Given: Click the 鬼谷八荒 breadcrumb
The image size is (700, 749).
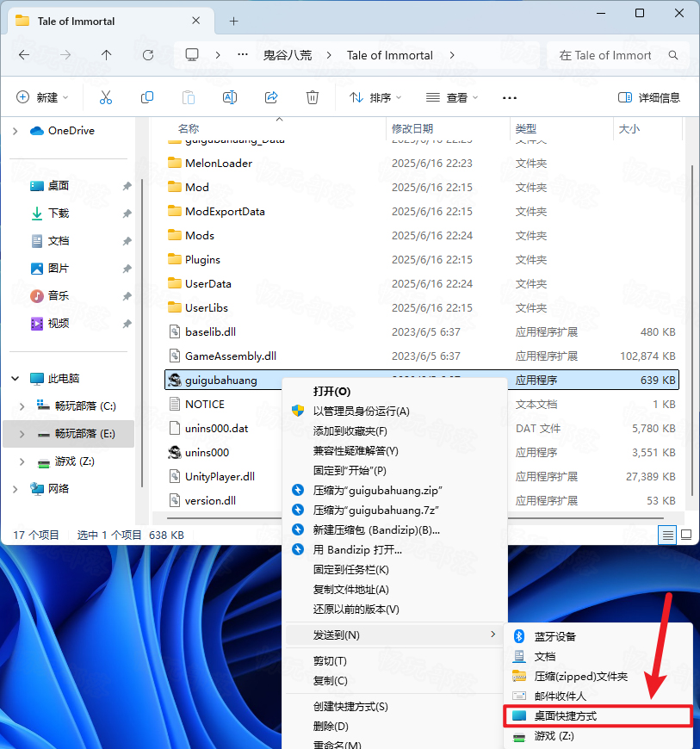Looking at the screenshot, I should [288, 55].
